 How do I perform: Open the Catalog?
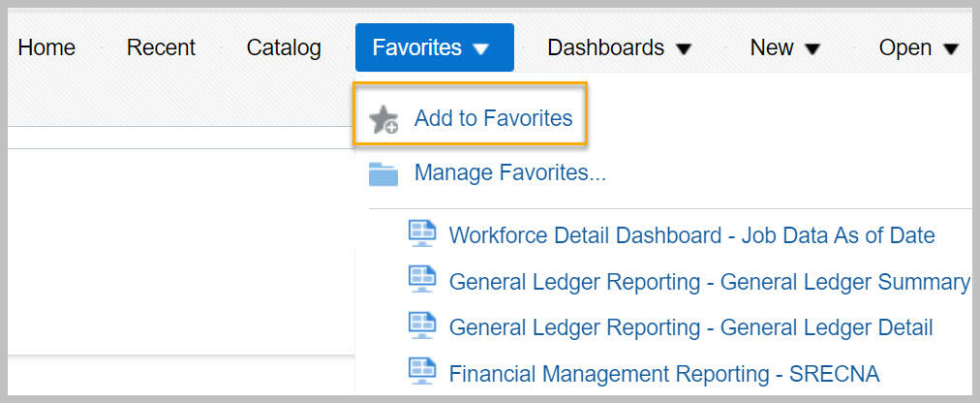(x=284, y=47)
